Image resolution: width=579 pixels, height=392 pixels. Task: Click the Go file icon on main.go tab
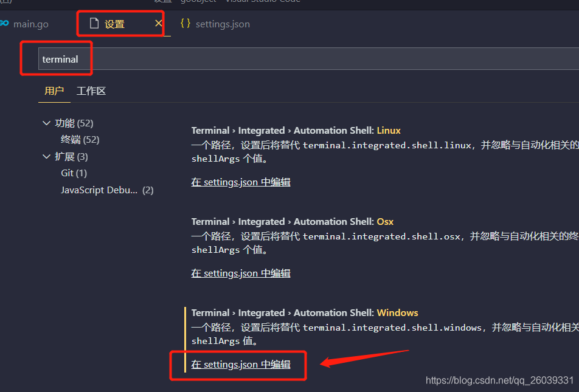click(x=4, y=24)
